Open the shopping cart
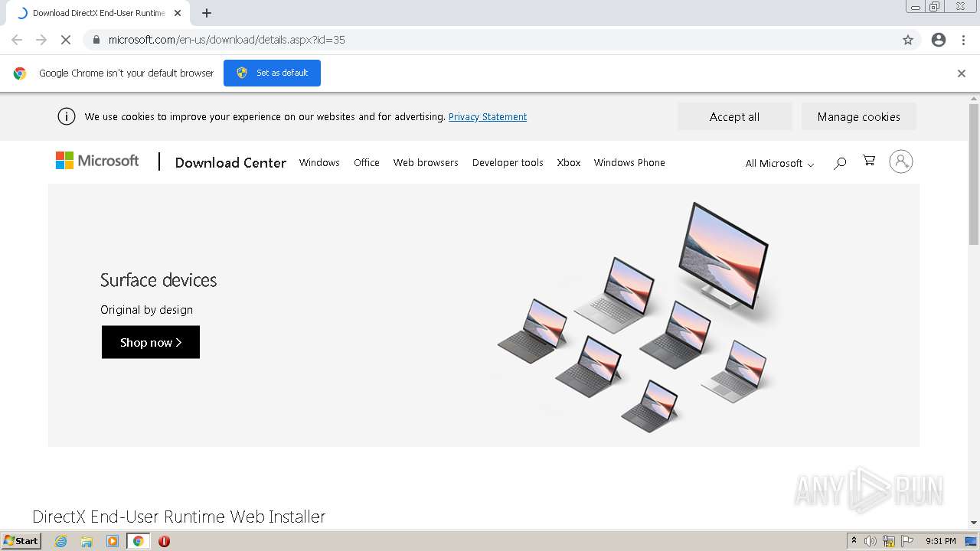The width and height of the screenshot is (980, 551). coord(869,161)
